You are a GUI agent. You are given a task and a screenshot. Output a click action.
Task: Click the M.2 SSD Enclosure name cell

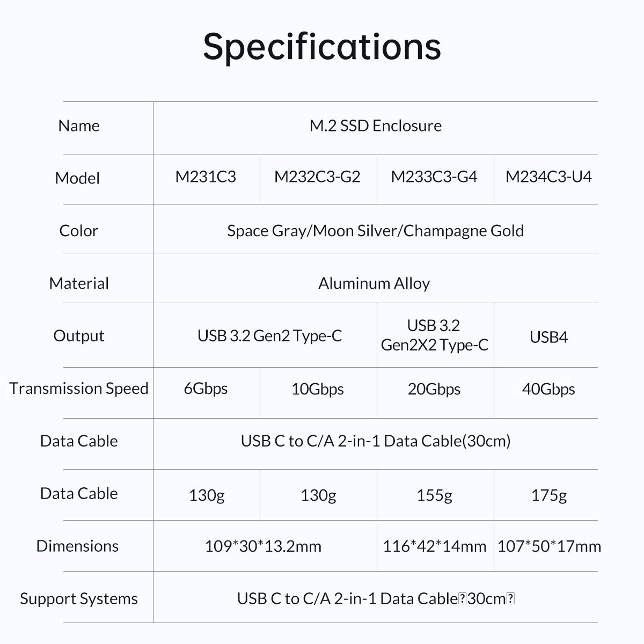click(x=376, y=126)
